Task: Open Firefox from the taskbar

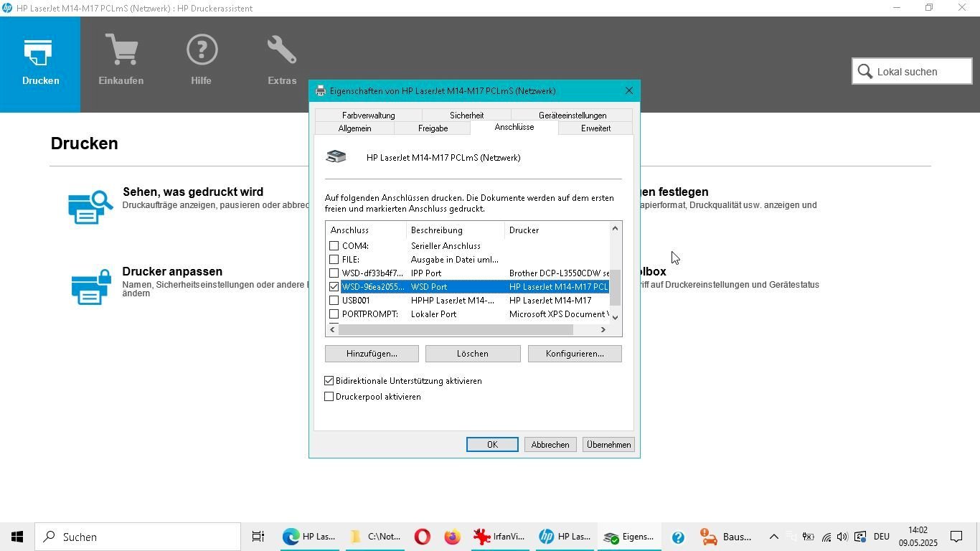Action: point(452,537)
